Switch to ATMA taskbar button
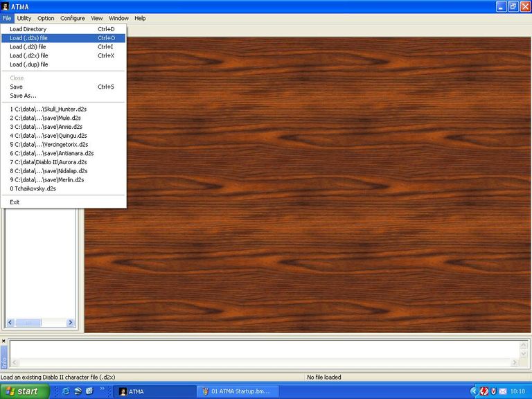532x399 pixels. point(154,391)
